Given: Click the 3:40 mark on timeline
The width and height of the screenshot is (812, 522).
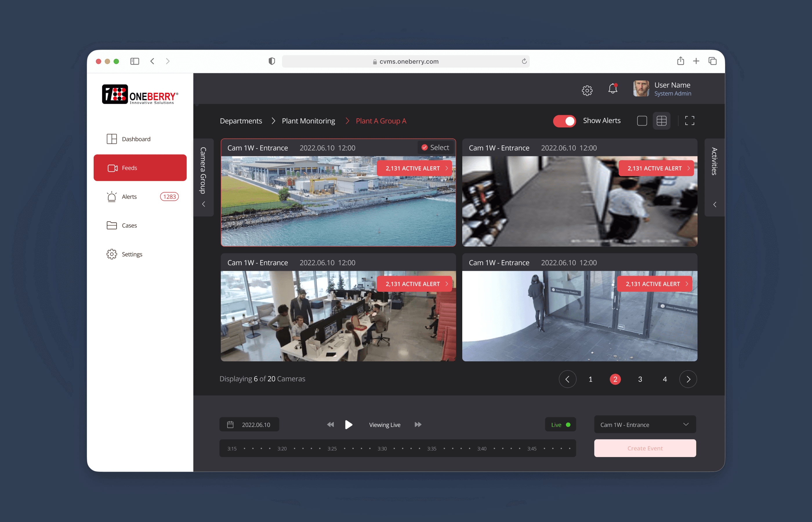Looking at the screenshot, I should [x=482, y=448].
